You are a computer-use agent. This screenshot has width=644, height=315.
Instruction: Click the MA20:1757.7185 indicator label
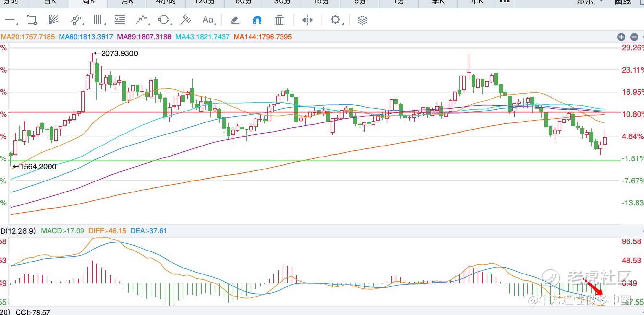coord(28,37)
